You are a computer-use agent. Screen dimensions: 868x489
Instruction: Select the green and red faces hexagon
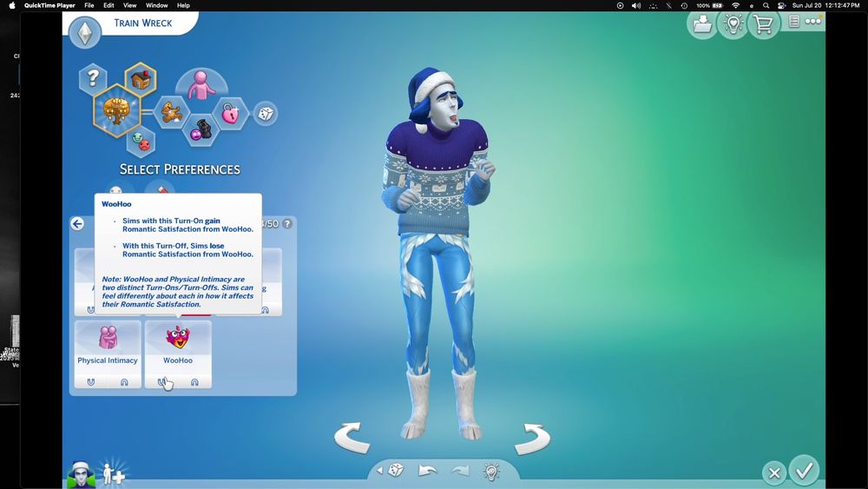click(141, 142)
